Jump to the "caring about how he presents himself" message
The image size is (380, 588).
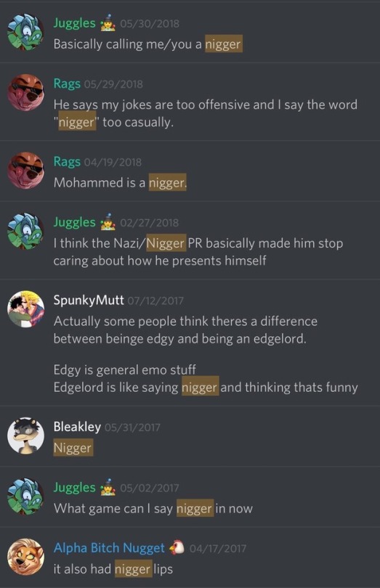pyautogui.click(x=190, y=240)
